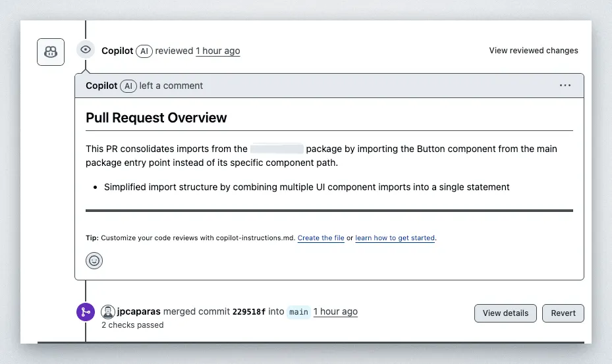Click the review's '1 hour ago' timestamp
This screenshot has width=612, height=364.
coord(217,51)
